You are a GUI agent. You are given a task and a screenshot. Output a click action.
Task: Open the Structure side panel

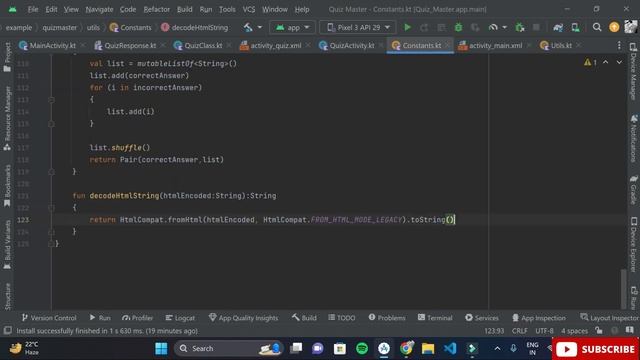point(7,296)
